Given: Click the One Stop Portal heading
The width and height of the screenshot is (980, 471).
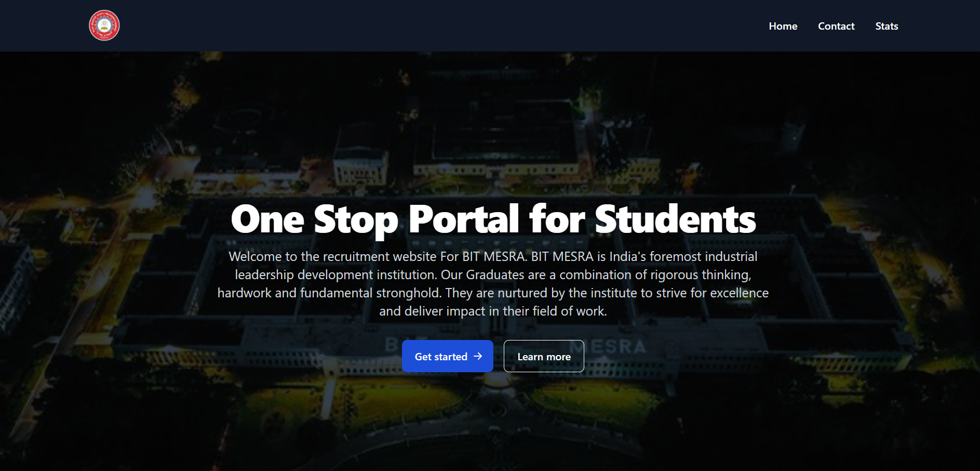Looking at the screenshot, I should pyautogui.click(x=493, y=219).
